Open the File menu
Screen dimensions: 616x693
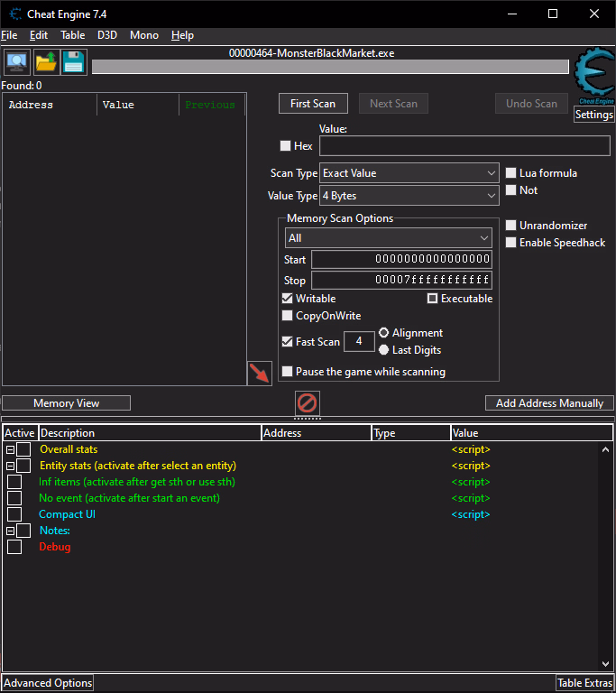pos(9,35)
